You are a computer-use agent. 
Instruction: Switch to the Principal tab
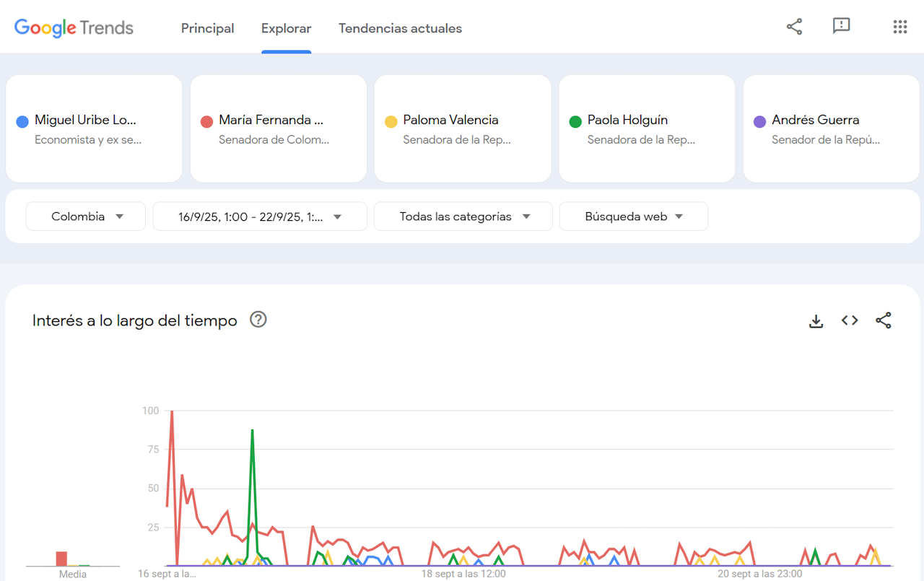click(207, 29)
